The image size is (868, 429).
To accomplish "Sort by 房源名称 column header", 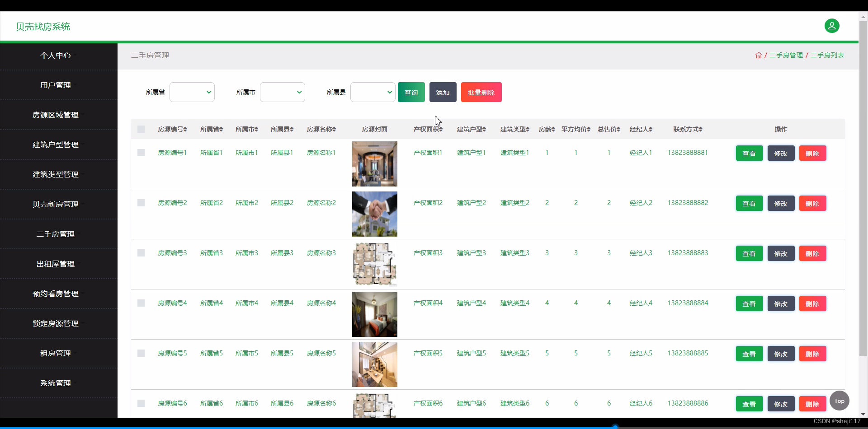I will click(x=321, y=129).
